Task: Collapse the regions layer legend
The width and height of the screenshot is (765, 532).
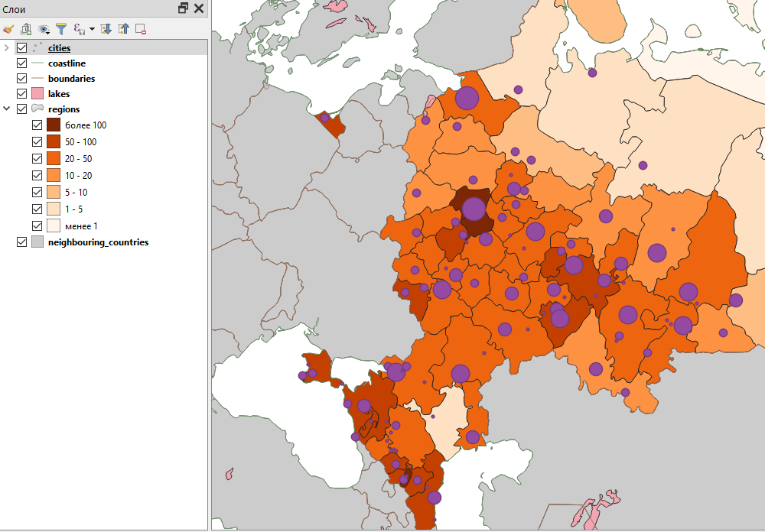Action: tap(7, 109)
